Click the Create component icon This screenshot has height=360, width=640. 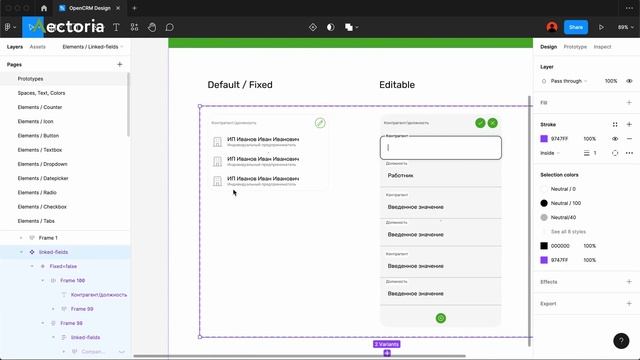[313, 27]
